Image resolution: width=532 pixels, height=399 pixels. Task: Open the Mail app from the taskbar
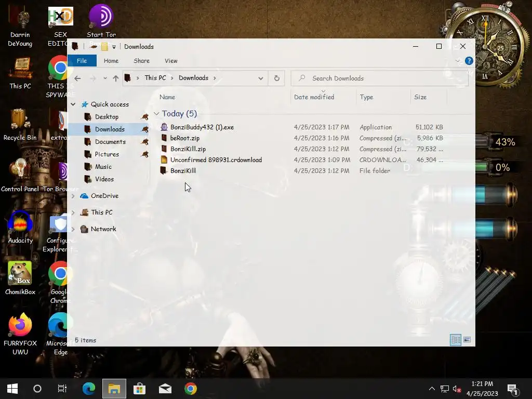[x=165, y=389]
